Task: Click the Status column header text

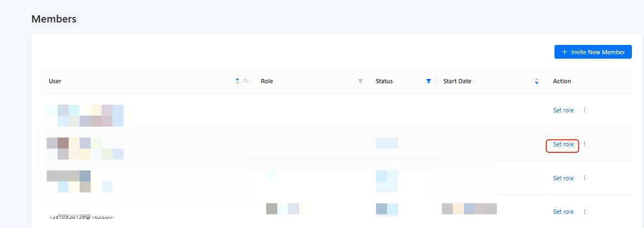Action: click(384, 81)
